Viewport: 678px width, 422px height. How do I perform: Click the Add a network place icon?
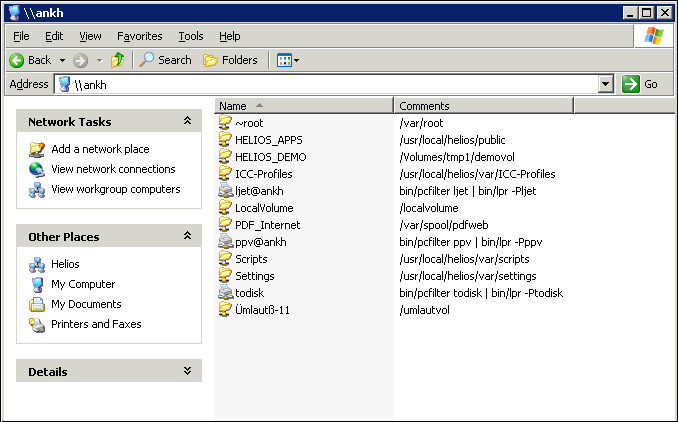(x=37, y=149)
